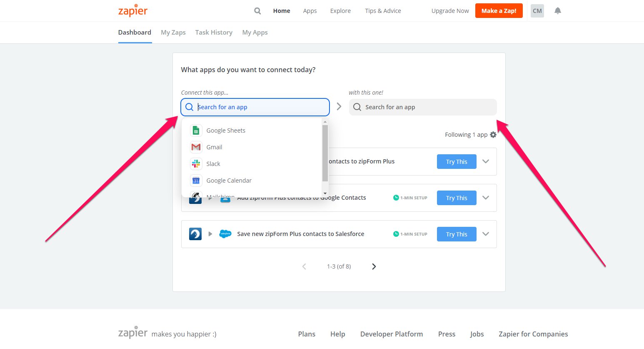Image resolution: width=644 pixels, height=349 pixels.
Task: Click the app dropdown scrollbar thumb
Action: click(x=325, y=153)
